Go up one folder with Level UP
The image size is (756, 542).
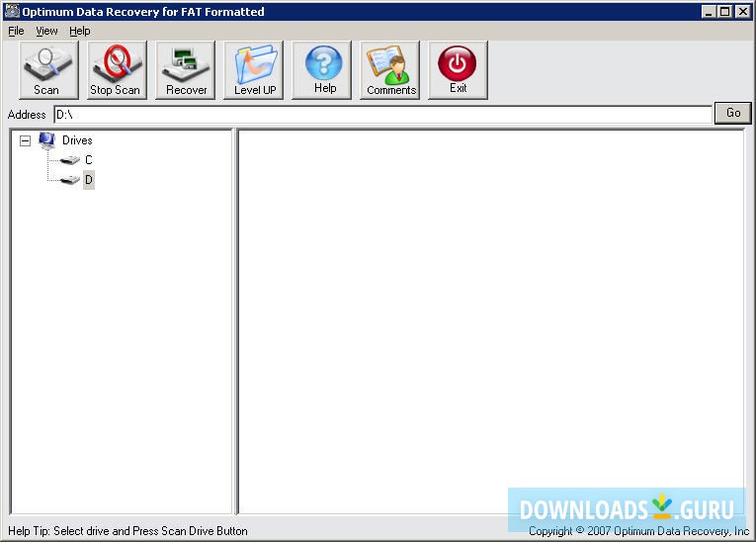click(254, 70)
